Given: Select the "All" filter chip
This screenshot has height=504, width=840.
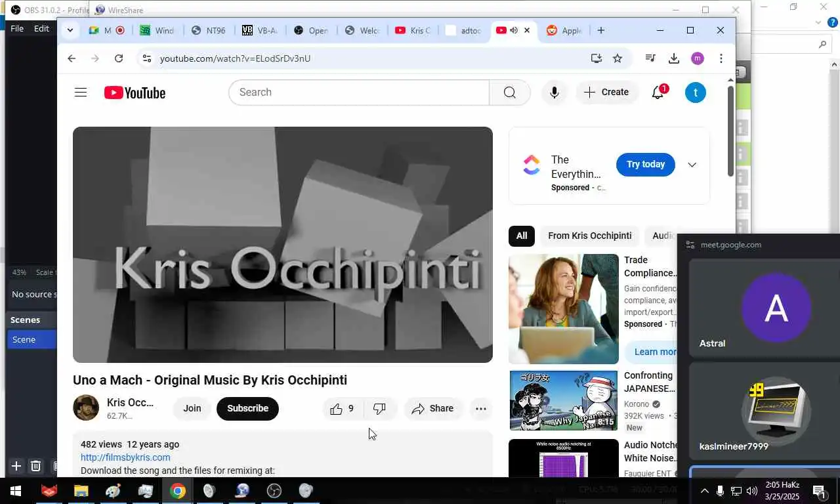Looking at the screenshot, I should [522, 236].
